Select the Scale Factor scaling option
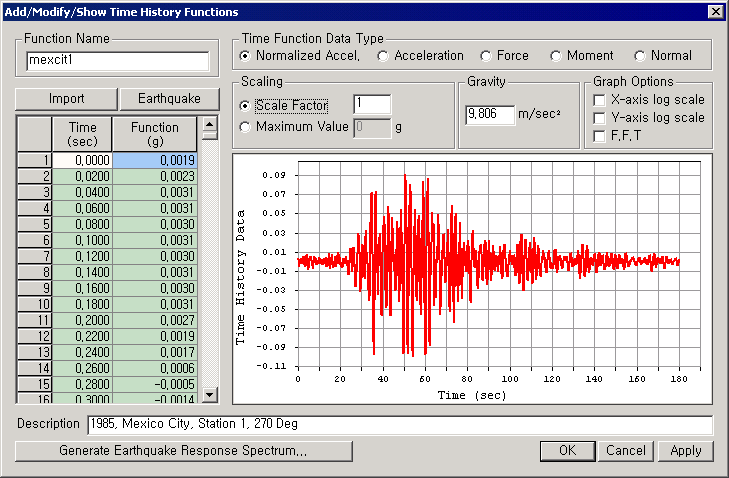The width and height of the screenshot is (729, 478). pyautogui.click(x=245, y=106)
